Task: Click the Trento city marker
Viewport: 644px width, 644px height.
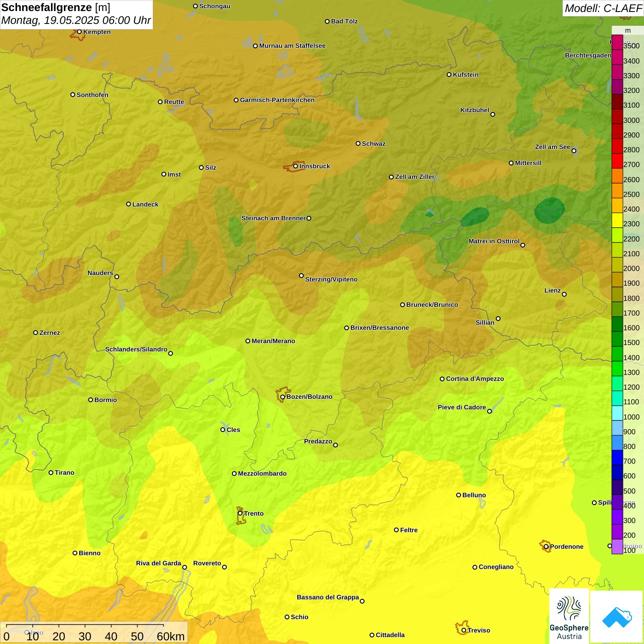Action: tap(240, 513)
